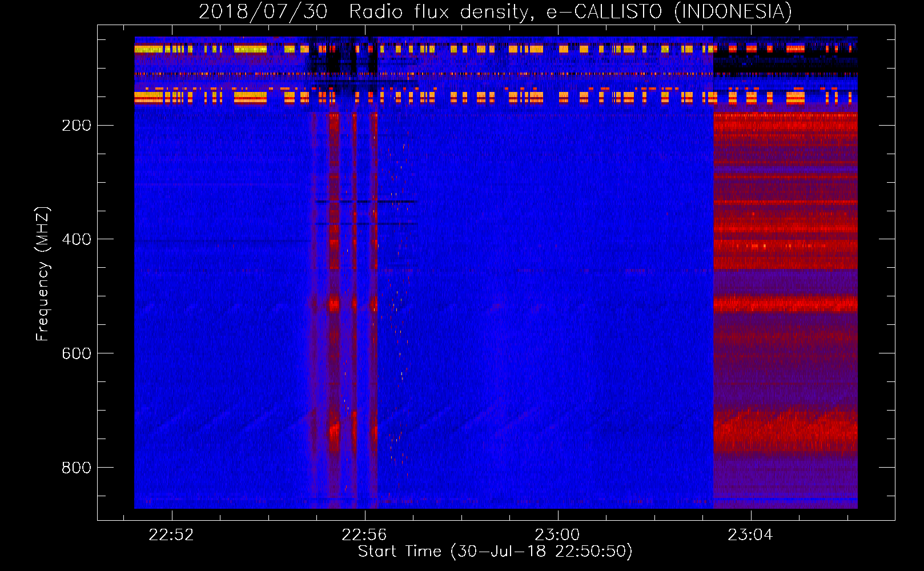
Task: Click the 23:00 time tick label
Action: coord(557,535)
